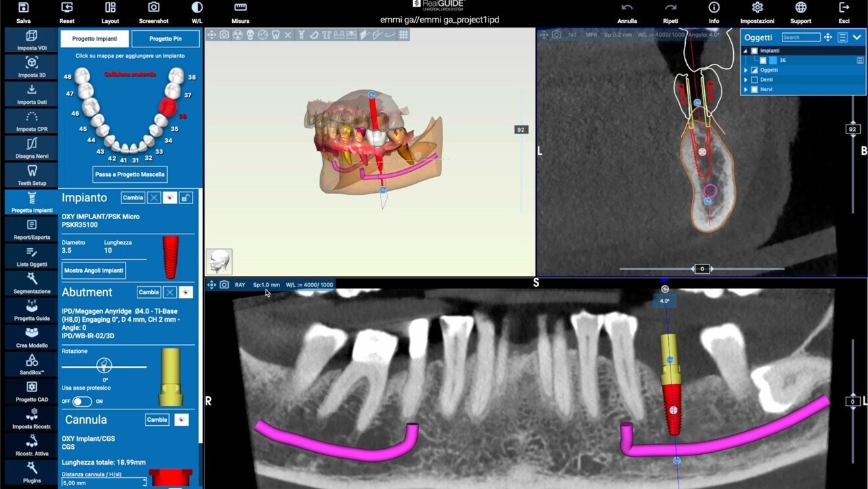
Task: Click Mostra Angoli Impianti
Action: [93, 270]
